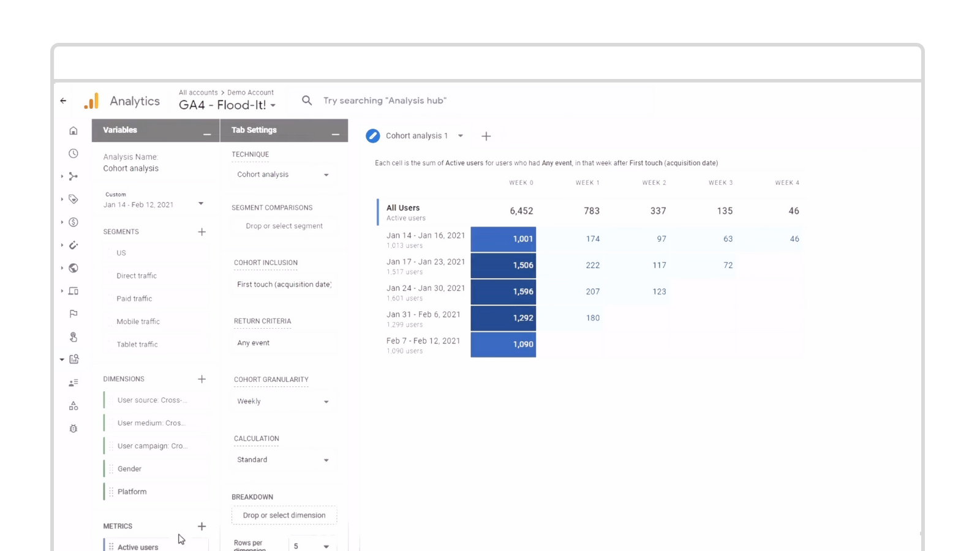Open the Realtime clock icon
Screen dimensions: 980x551
tap(73, 153)
